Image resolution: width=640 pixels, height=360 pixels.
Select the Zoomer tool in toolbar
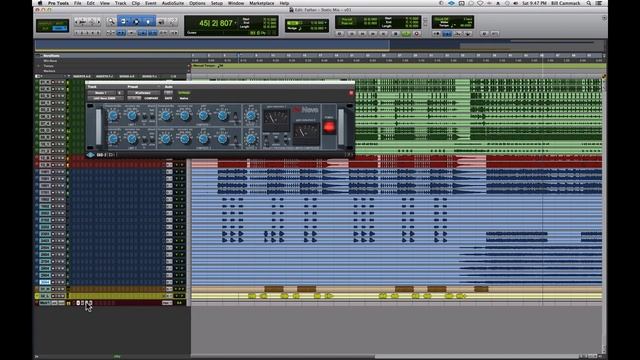[111, 21]
